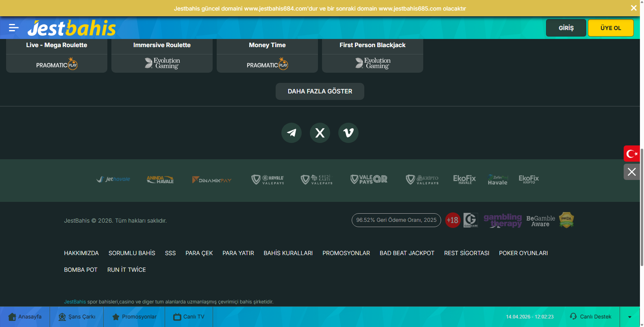Open Canlı TV in the bottom bar

click(x=189, y=317)
